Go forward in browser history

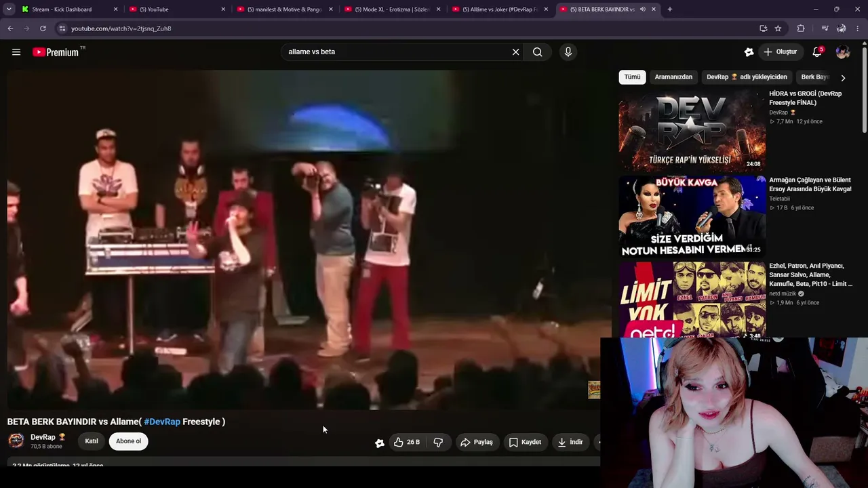click(x=26, y=28)
